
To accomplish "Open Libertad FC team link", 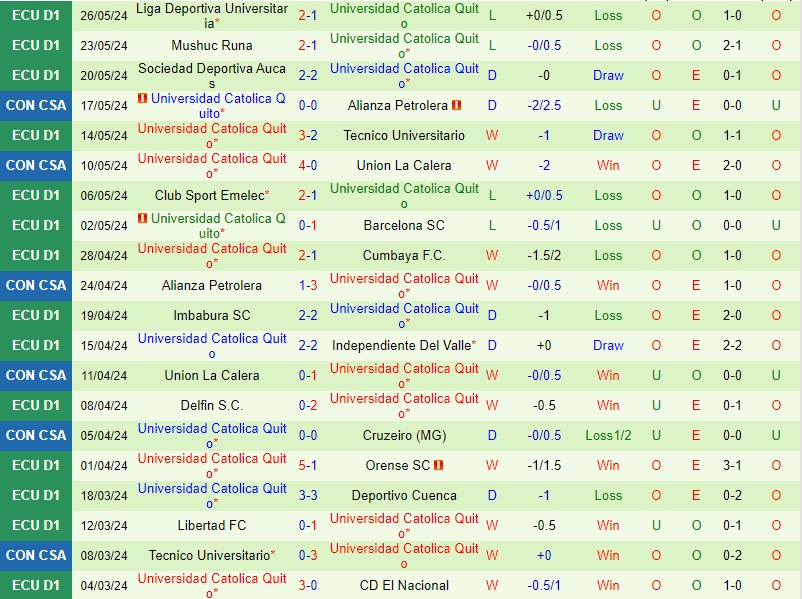I will [212, 525].
